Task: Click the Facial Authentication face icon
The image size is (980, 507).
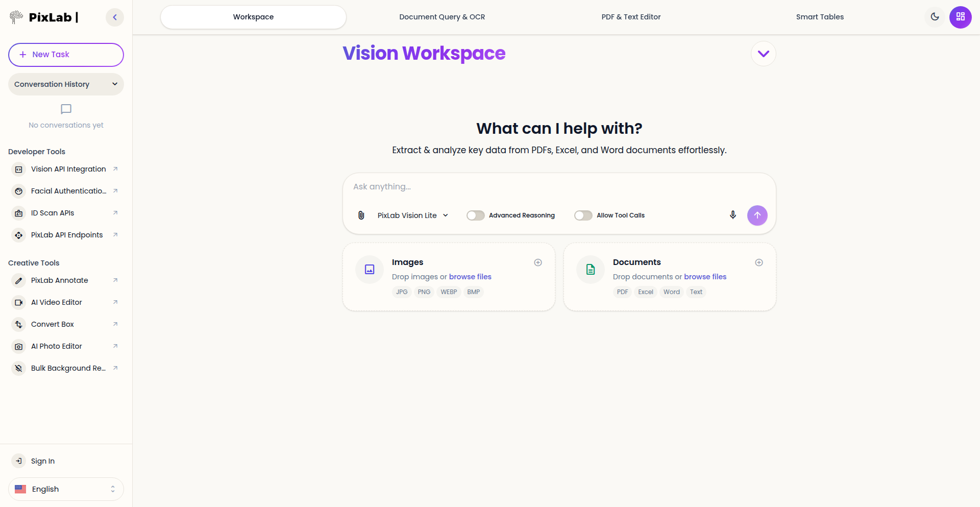Action: [x=19, y=191]
